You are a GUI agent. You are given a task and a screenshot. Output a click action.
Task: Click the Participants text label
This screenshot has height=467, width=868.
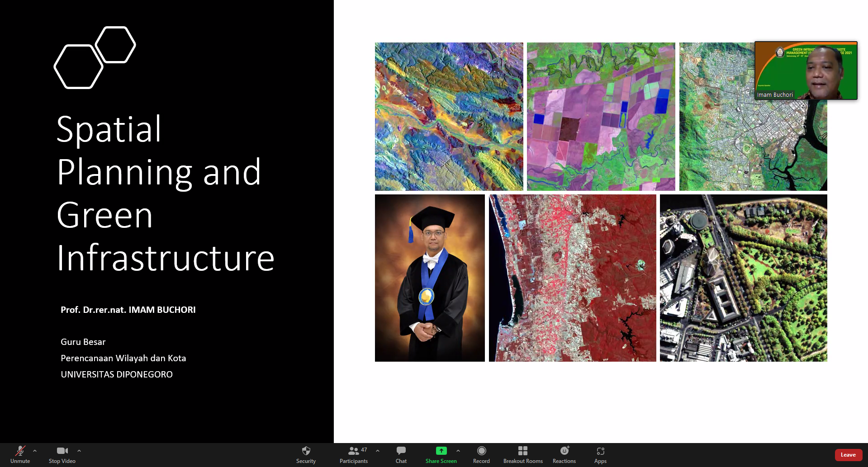[353, 461]
